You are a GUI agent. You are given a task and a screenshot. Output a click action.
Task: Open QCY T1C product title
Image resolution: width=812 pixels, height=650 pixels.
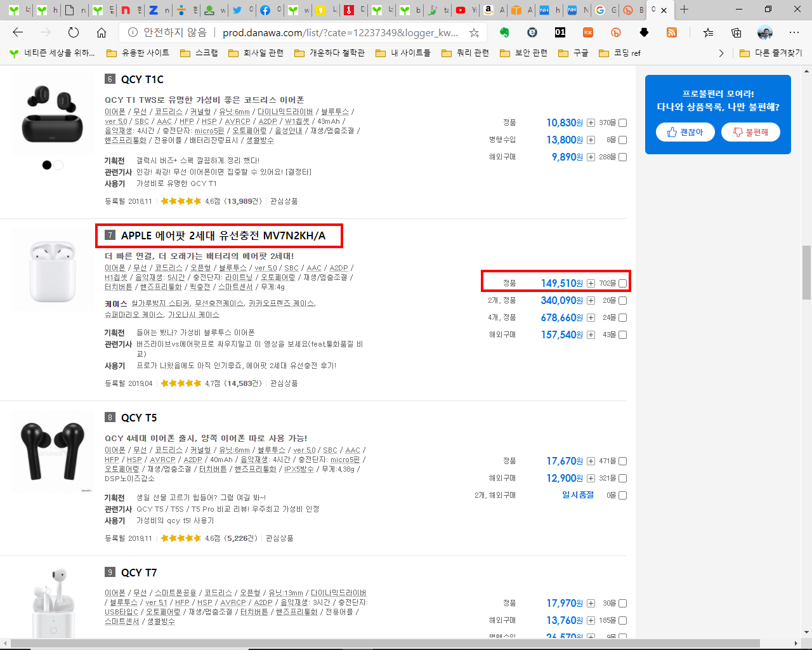pyautogui.click(x=142, y=79)
